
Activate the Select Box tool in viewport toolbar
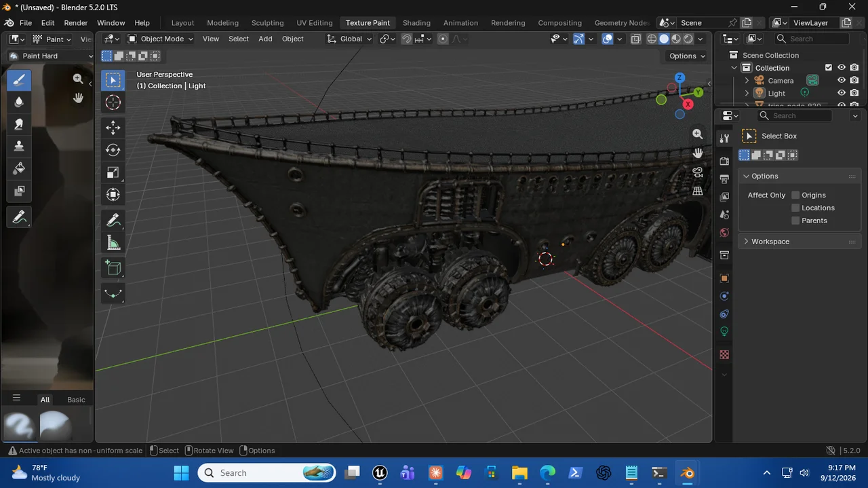pos(113,80)
